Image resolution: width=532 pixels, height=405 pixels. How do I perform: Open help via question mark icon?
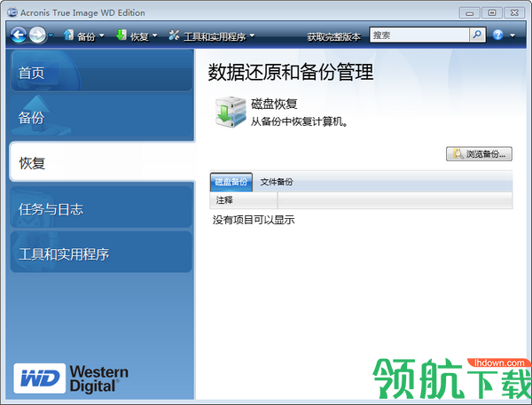tap(497, 35)
